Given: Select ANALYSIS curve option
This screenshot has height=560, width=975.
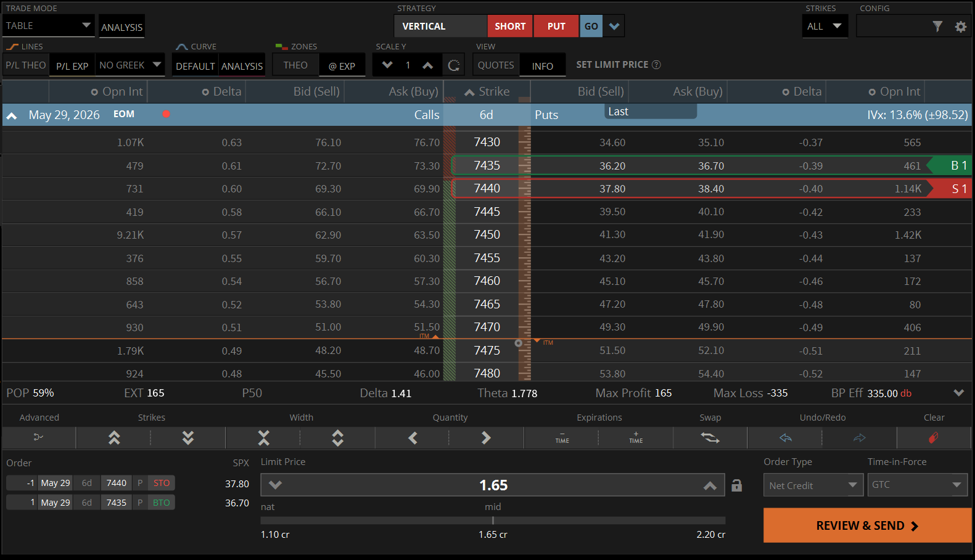Looking at the screenshot, I should (x=242, y=65).
